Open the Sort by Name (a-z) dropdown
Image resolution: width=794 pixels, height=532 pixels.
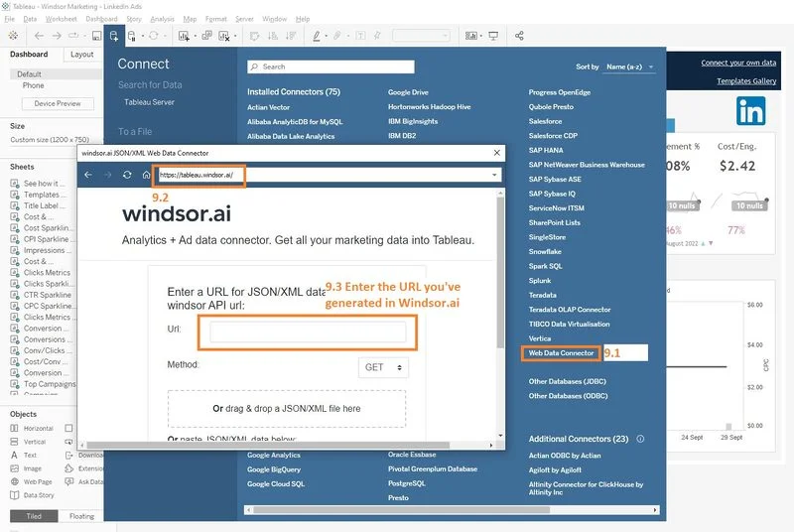[629, 66]
